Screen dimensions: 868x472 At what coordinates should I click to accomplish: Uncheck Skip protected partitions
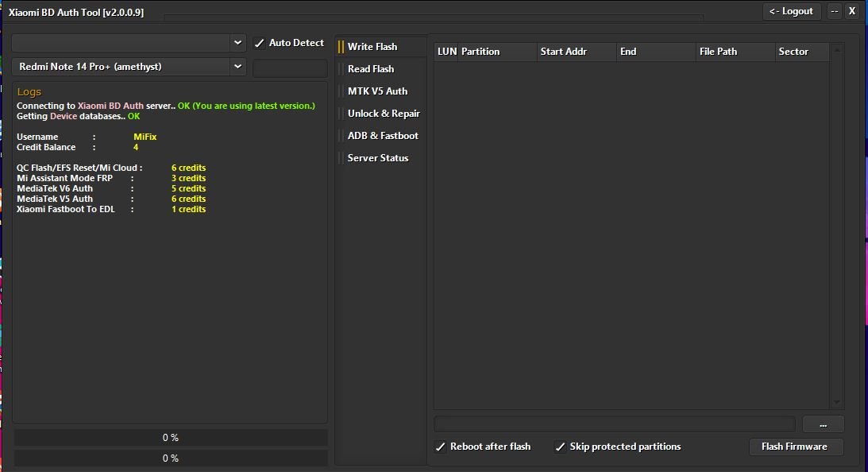point(560,447)
